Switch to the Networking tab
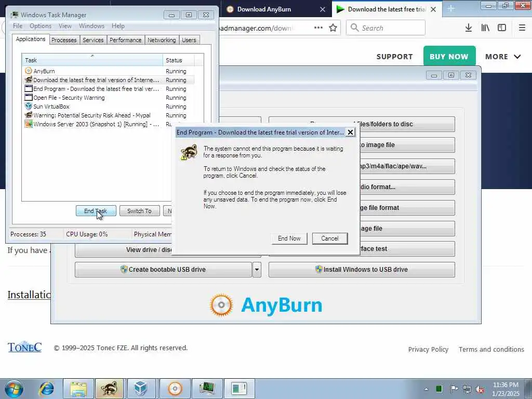The image size is (532, 399). tap(162, 39)
